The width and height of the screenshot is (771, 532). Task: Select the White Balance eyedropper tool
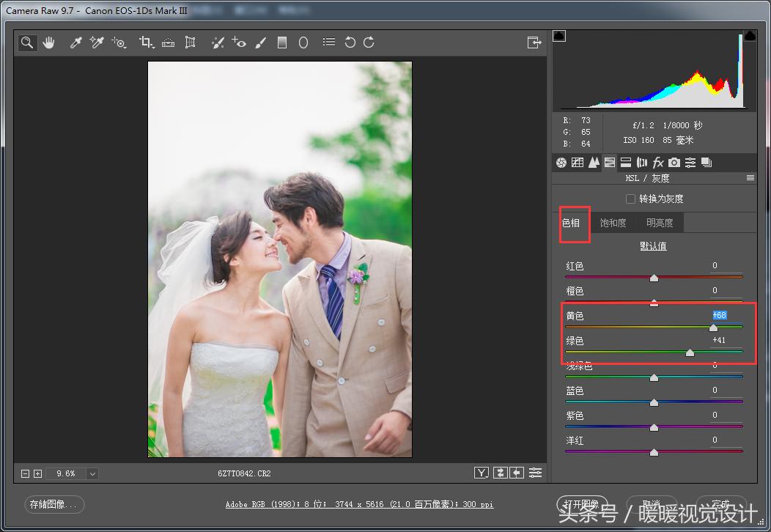click(75, 43)
